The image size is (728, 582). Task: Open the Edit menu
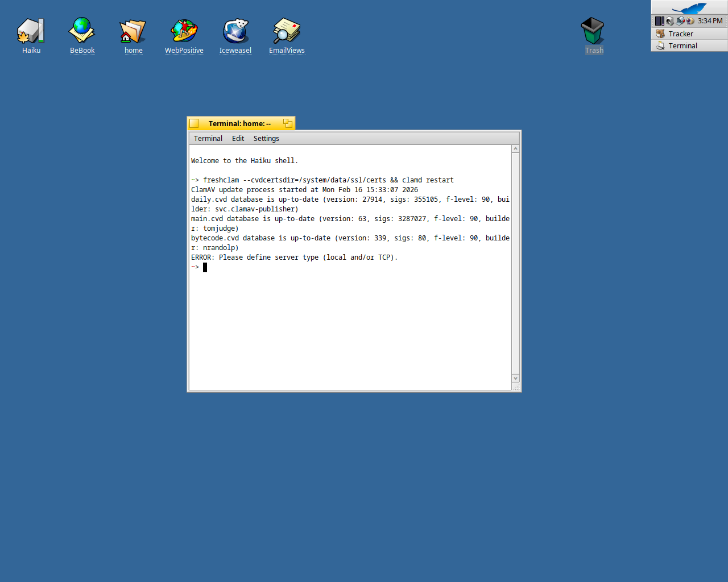[238, 139]
